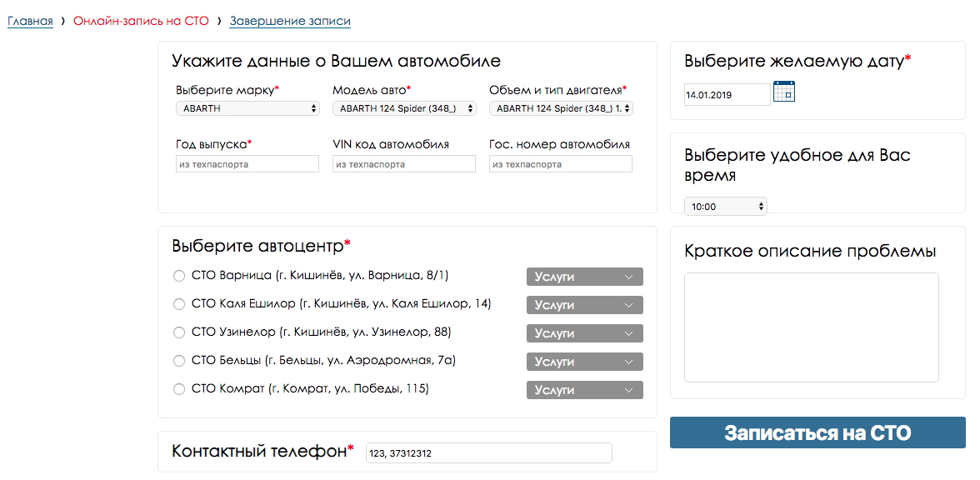Expand Услуги for СТО Варница

(x=584, y=277)
